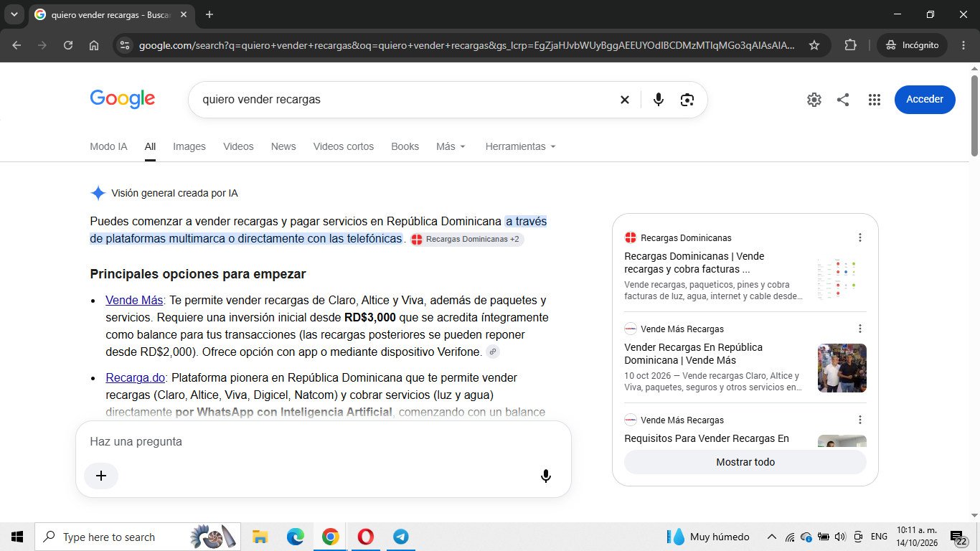Show hidden system tray icons

(772, 537)
